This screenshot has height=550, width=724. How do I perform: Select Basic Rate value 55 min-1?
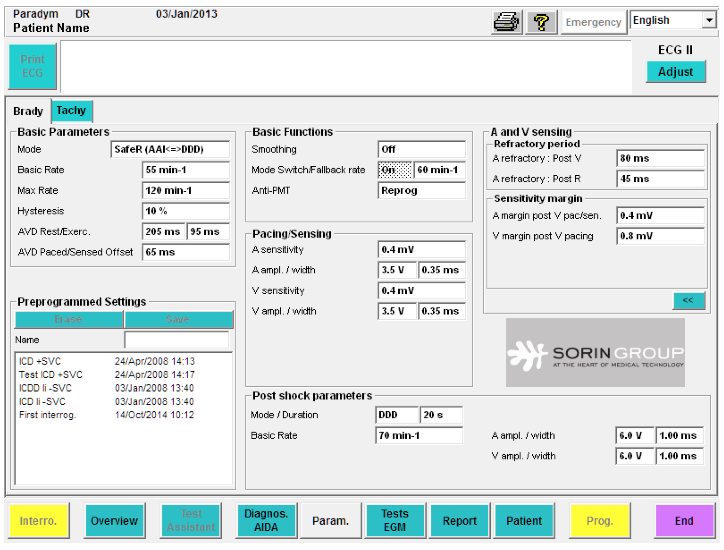coord(186,170)
